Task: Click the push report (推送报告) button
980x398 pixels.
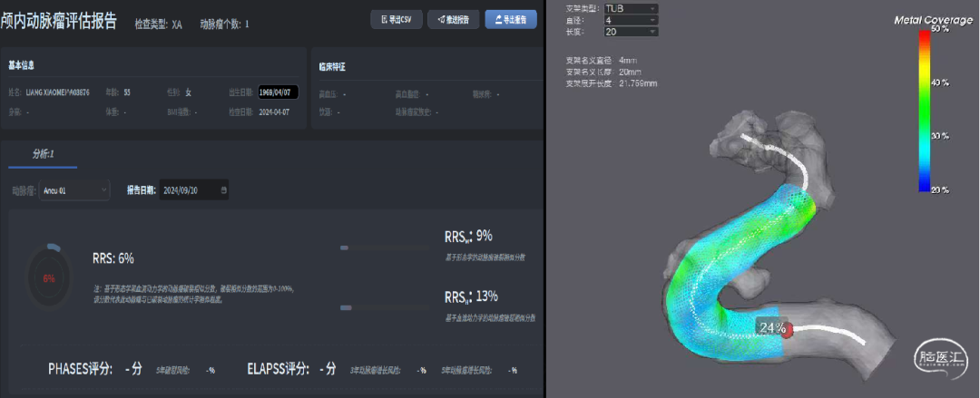Action: 452,20
